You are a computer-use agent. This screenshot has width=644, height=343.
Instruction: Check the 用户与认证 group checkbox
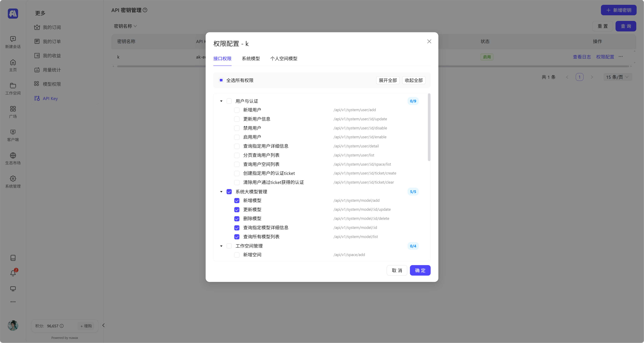[229, 101]
